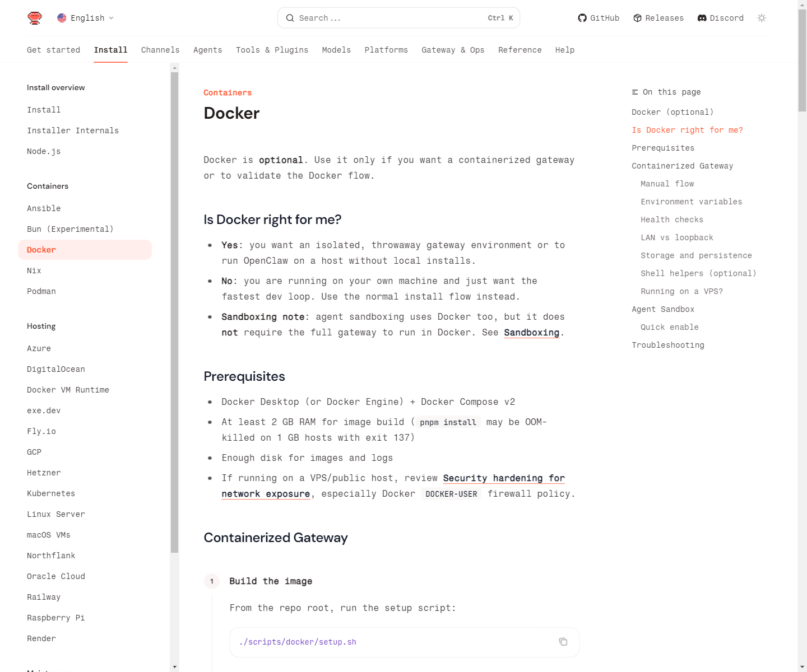This screenshot has height=672, width=807.
Task: Open Install page in sidebar
Action: coord(85,110)
